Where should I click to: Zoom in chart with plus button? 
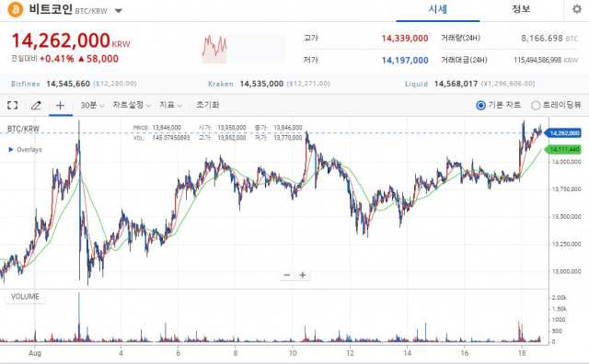coord(303,275)
